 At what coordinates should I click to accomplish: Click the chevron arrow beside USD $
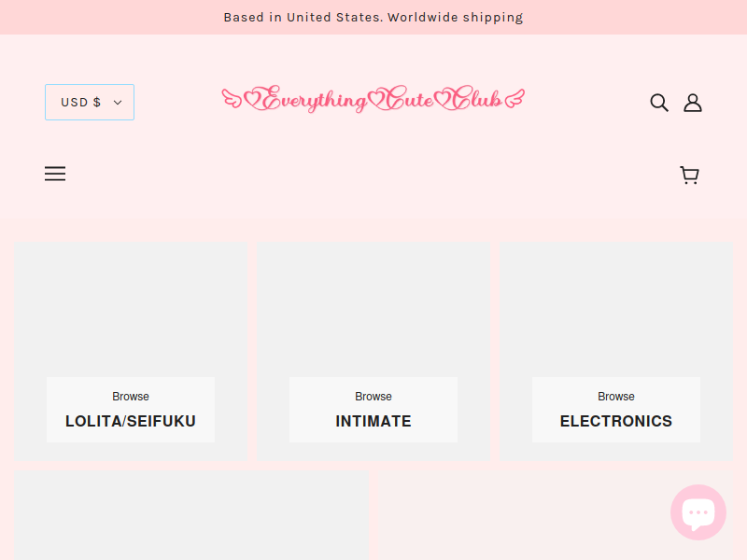tap(118, 103)
